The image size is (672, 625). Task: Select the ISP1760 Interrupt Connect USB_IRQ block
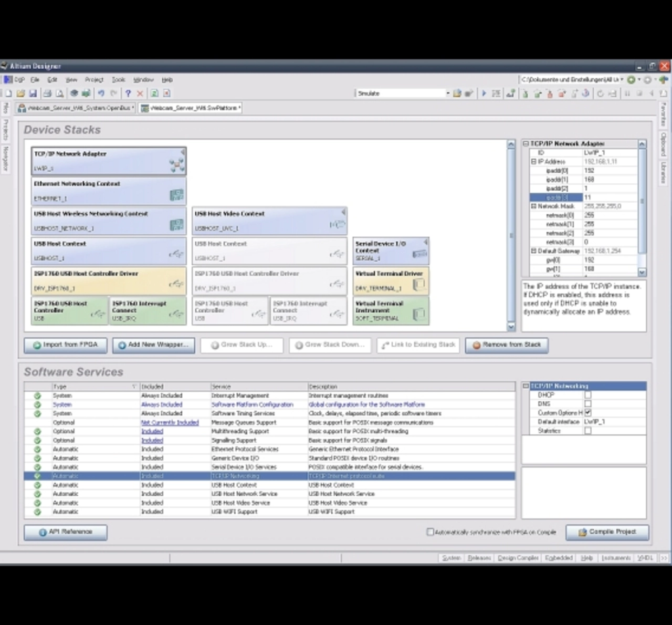click(x=148, y=311)
